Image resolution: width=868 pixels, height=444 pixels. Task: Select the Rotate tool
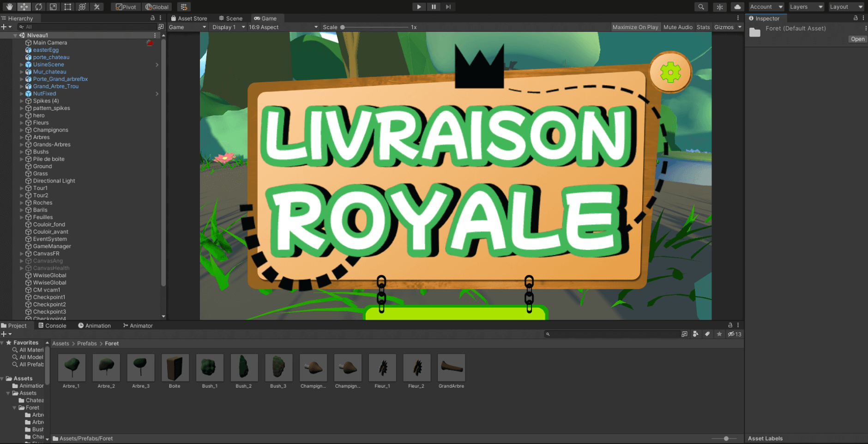pyautogui.click(x=39, y=7)
